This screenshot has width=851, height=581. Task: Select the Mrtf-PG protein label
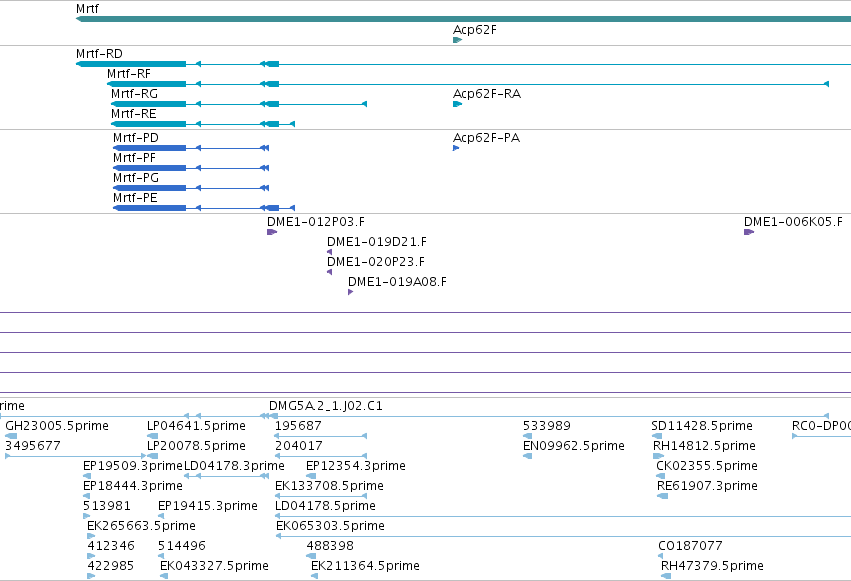pyautogui.click(x=136, y=178)
